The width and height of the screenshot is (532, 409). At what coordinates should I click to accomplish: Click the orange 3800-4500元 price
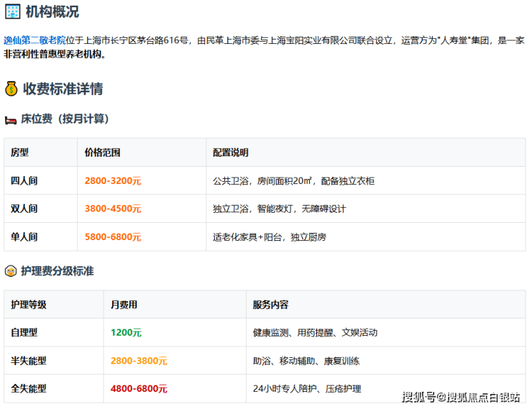113,209
